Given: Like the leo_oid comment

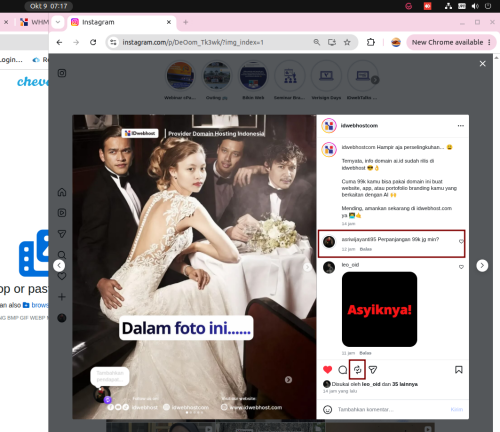Looking at the screenshot, I should [461, 267].
